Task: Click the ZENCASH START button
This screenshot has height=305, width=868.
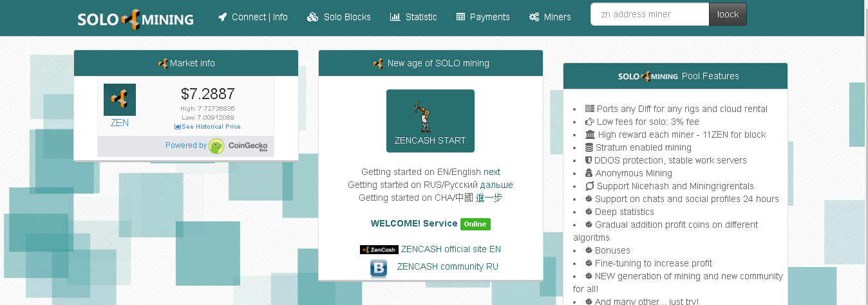Action: coord(430,121)
